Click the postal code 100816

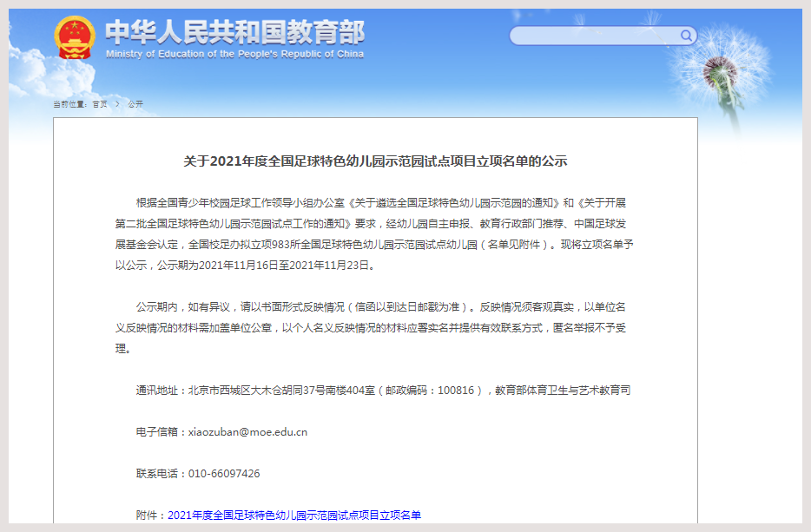(x=456, y=391)
